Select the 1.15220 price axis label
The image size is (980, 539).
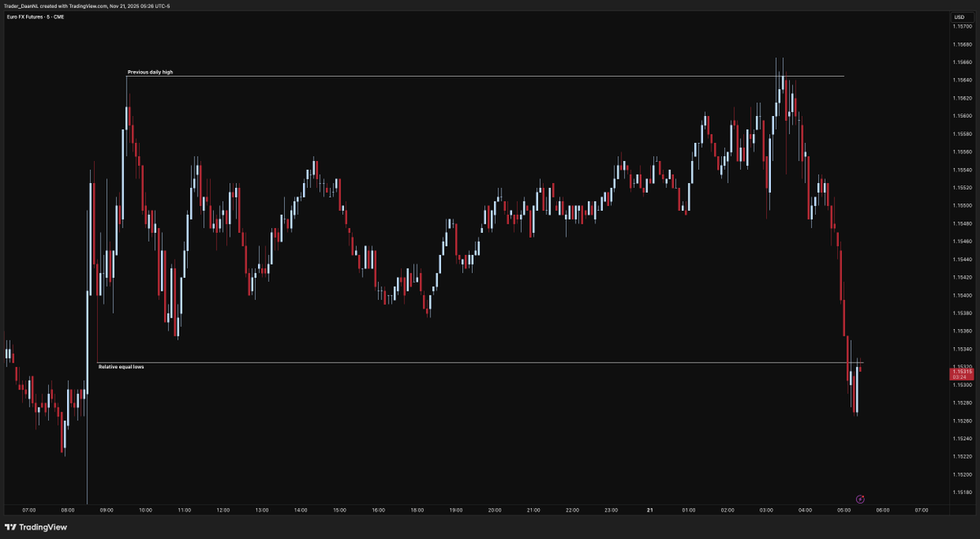(962, 457)
